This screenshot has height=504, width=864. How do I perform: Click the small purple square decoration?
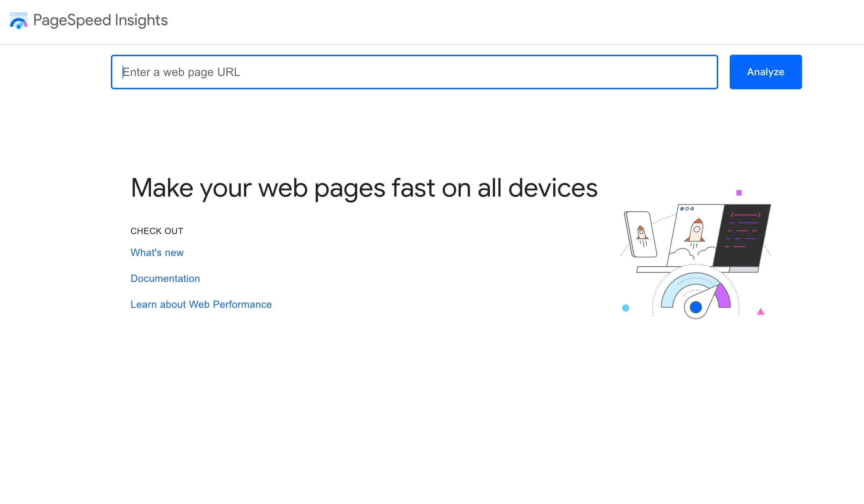pyautogui.click(x=739, y=193)
